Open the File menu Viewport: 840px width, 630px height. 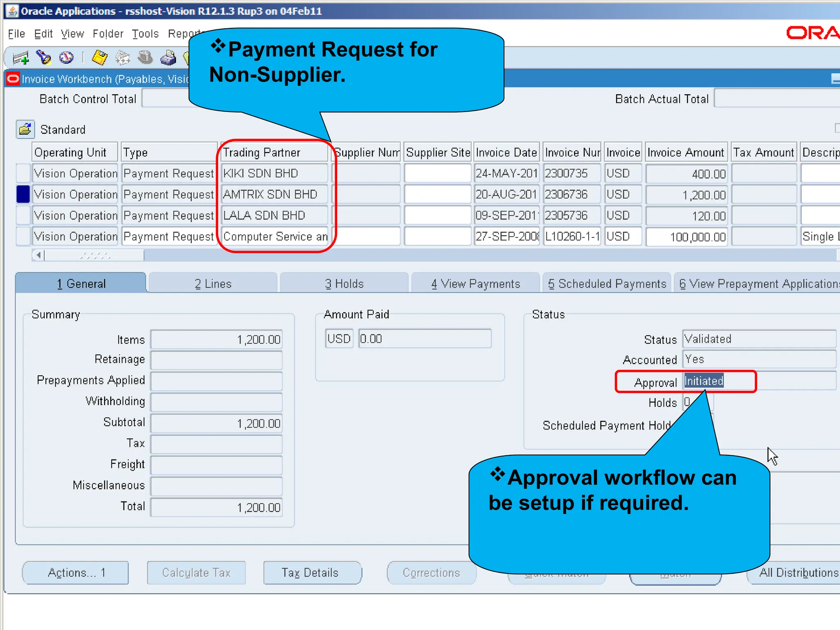tap(16, 34)
